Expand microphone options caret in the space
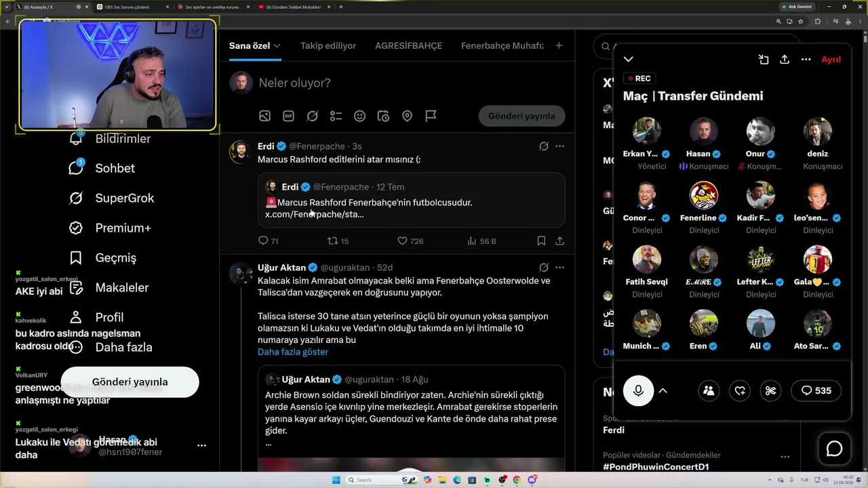The height and width of the screenshot is (488, 868). pyautogui.click(x=663, y=390)
